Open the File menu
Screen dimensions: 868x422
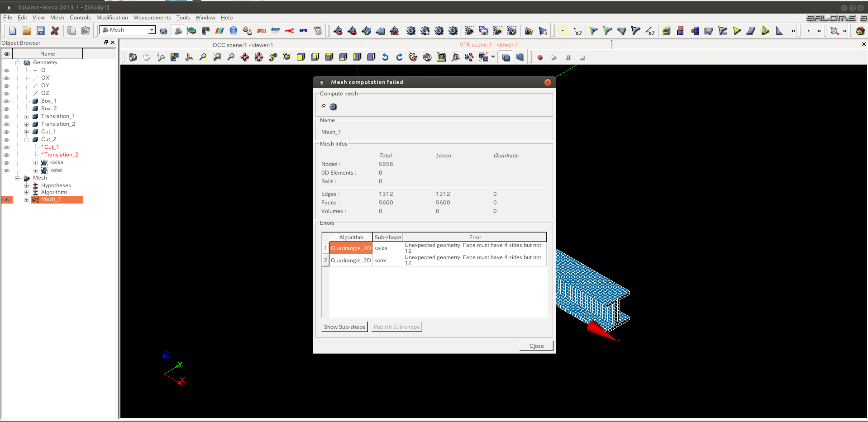point(8,18)
